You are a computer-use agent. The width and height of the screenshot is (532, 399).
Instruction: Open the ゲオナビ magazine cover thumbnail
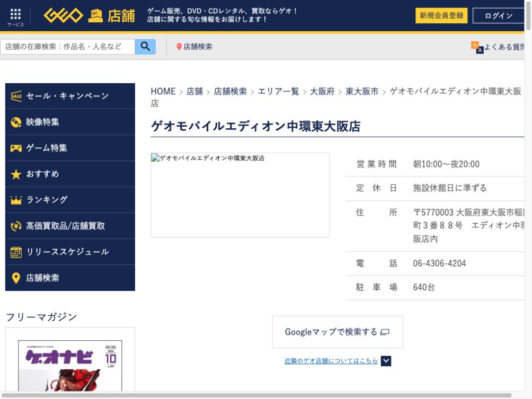[70, 366]
